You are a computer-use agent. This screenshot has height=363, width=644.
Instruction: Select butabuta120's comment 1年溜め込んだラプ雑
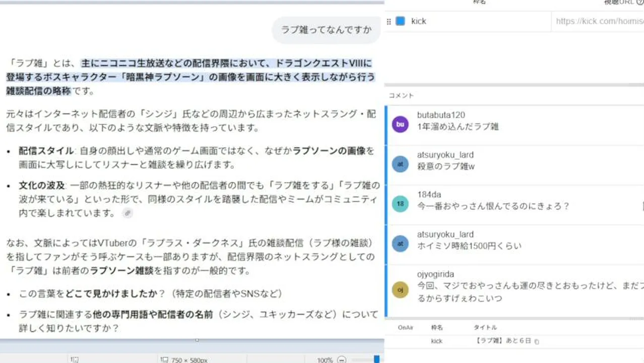point(458,127)
